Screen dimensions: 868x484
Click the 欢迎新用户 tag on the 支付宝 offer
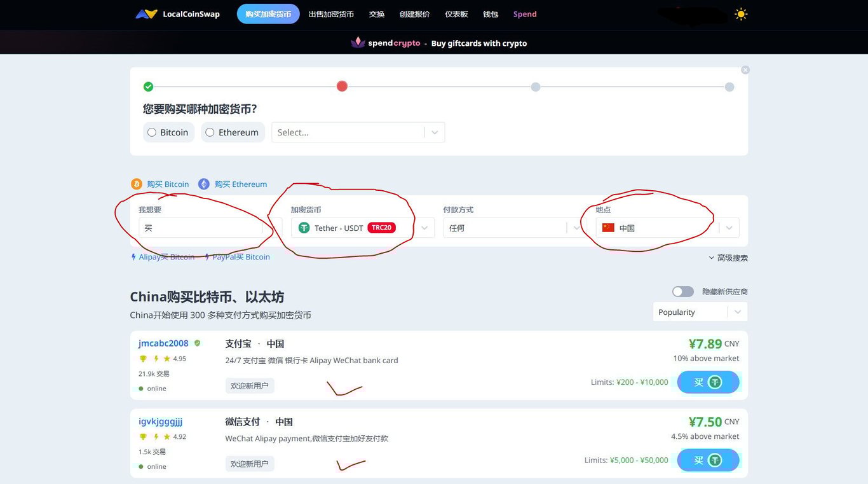tap(250, 385)
